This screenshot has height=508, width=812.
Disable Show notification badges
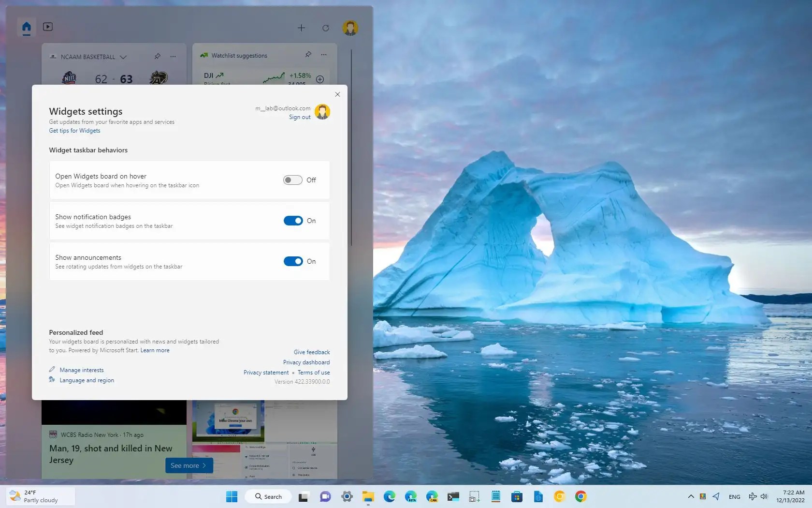click(x=294, y=220)
